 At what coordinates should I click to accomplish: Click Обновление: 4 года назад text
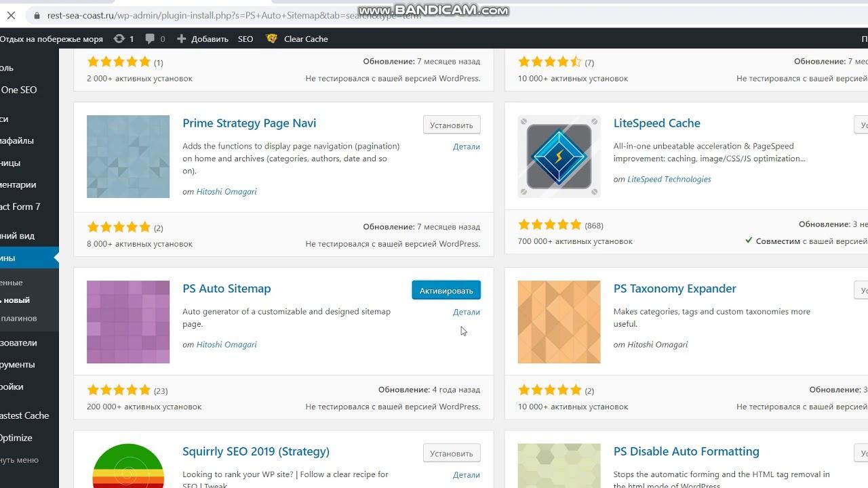click(429, 390)
